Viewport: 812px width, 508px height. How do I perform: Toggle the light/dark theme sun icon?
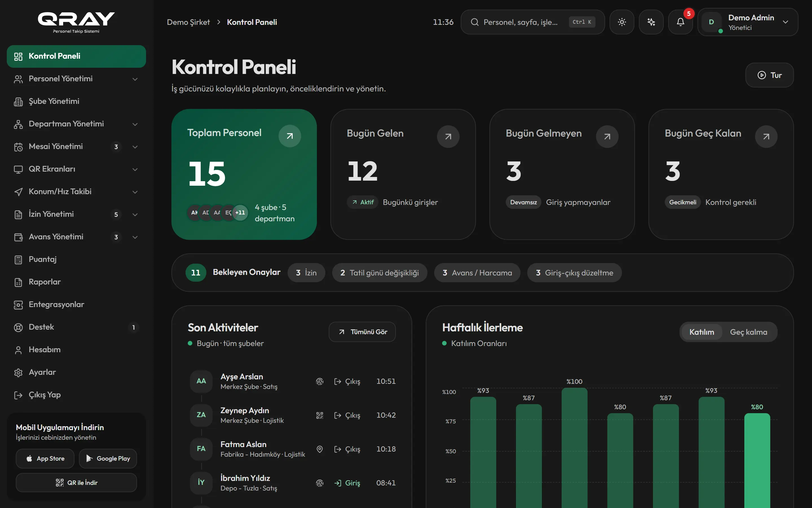pos(622,22)
